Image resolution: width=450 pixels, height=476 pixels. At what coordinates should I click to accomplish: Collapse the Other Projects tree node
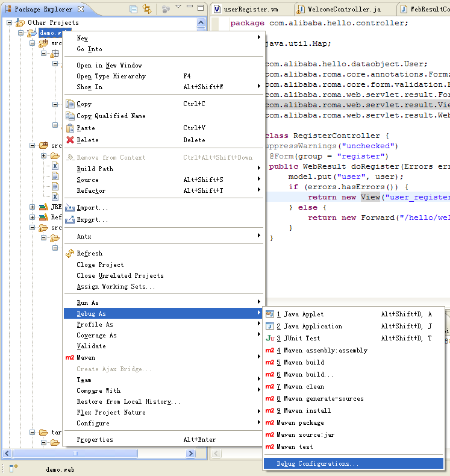10,22
